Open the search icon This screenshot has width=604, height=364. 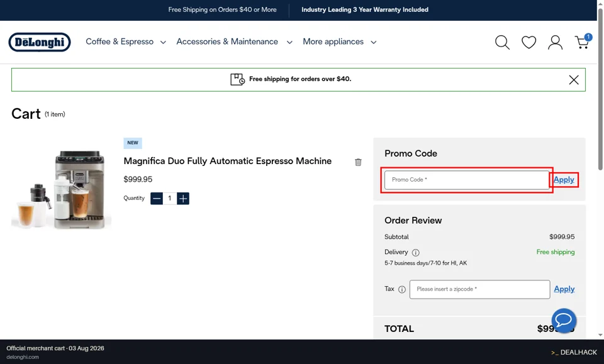pos(502,42)
